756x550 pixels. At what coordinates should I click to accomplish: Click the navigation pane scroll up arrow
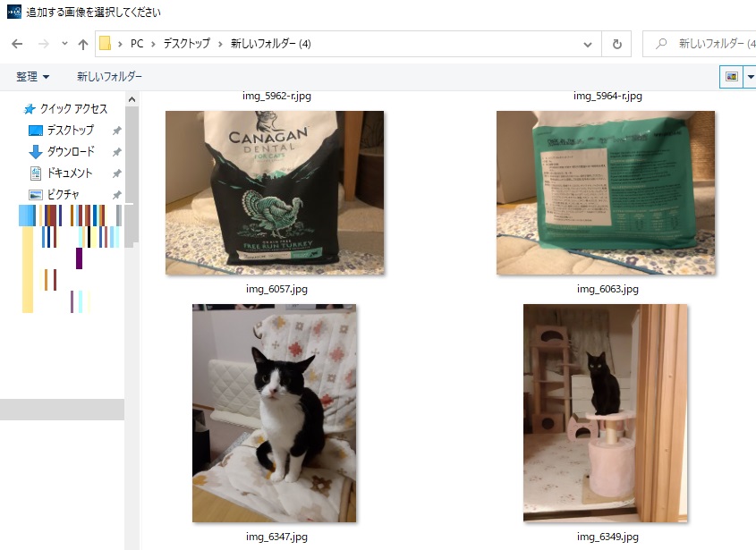click(132, 100)
